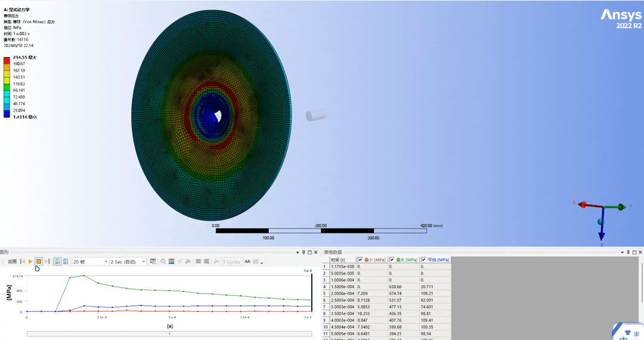Open the 2 Sec (自动) duration dropdown
This screenshot has width=644, height=340.
click(144, 261)
